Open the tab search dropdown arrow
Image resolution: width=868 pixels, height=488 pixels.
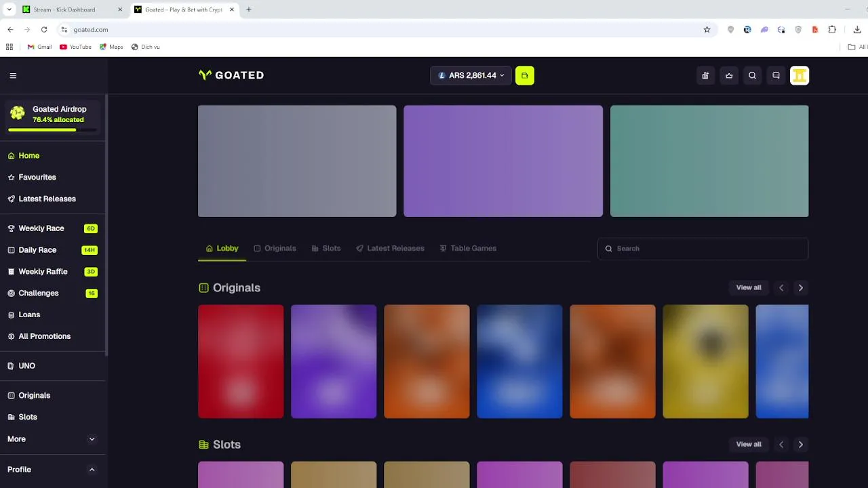9,9
